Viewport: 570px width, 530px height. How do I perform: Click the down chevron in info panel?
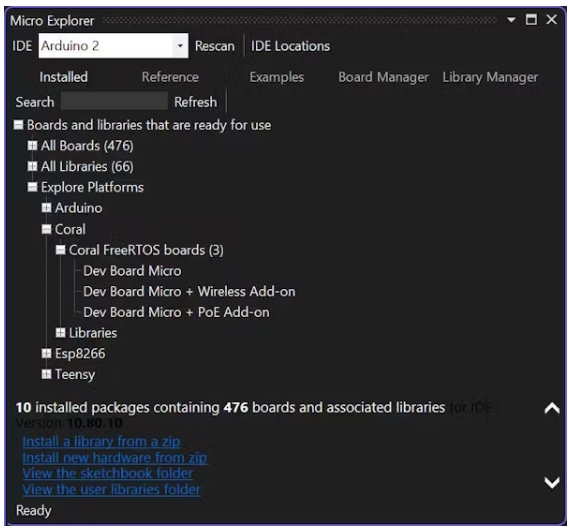[x=552, y=482]
